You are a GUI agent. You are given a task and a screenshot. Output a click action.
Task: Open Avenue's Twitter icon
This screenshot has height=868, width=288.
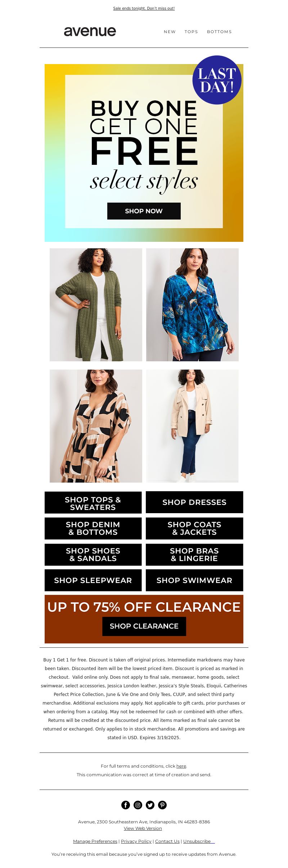pos(150,805)
